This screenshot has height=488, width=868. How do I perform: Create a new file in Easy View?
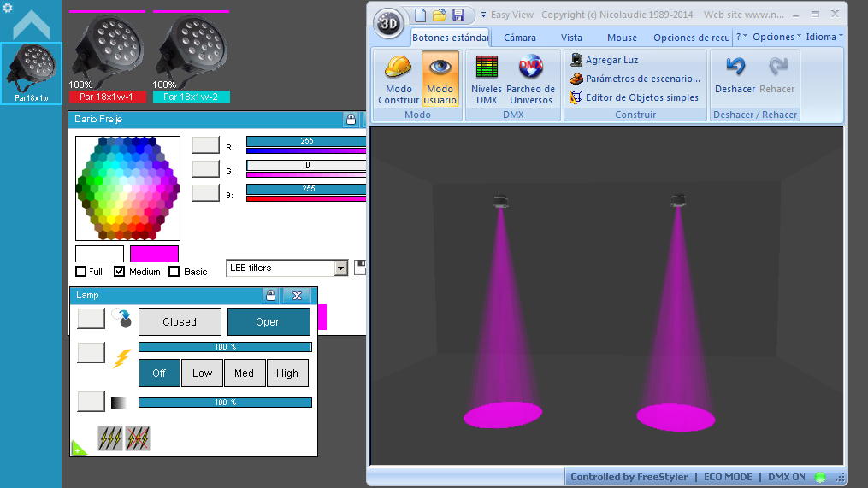pos(420,15)
